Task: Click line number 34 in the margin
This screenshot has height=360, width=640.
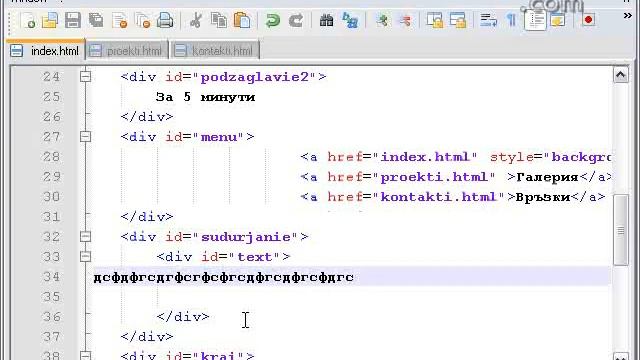Action: (51, 277)
